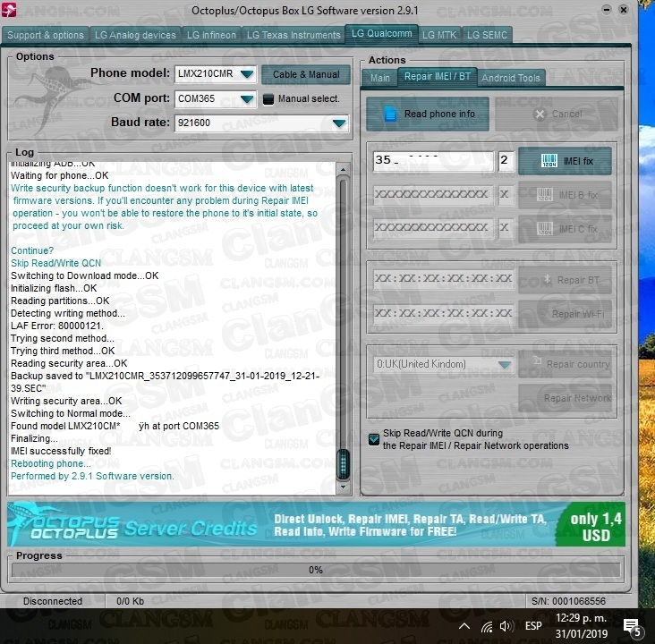Select the Repair IMEI / BT tab
The height and width of the screenshot is (644, 655).
pos(438,76)
